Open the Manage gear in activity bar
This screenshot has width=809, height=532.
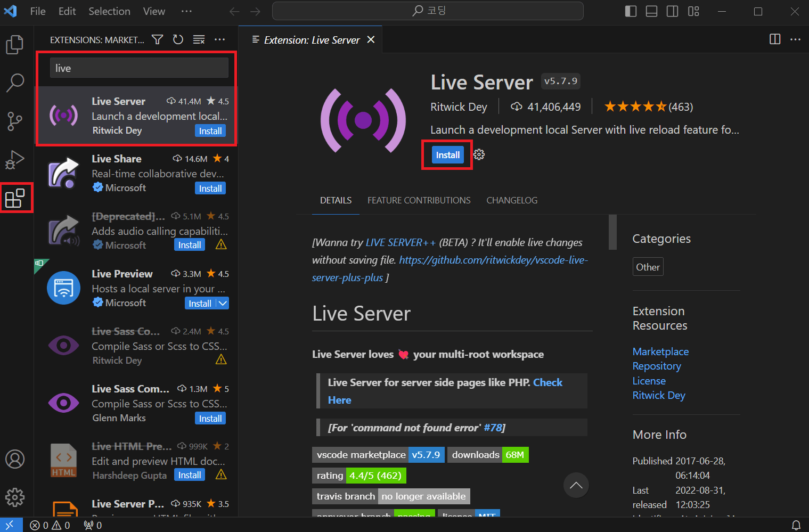[x=15, y=497]
